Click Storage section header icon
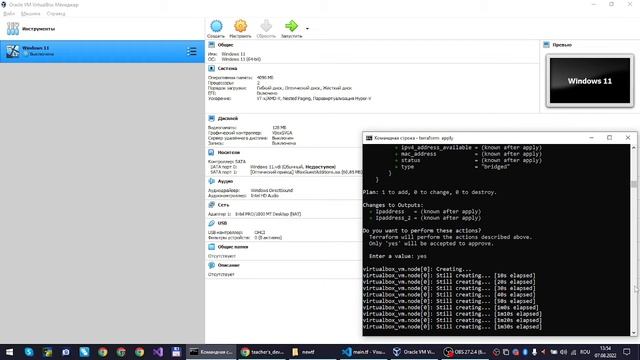This screenshot has width=640, height=360. [211, 152]
